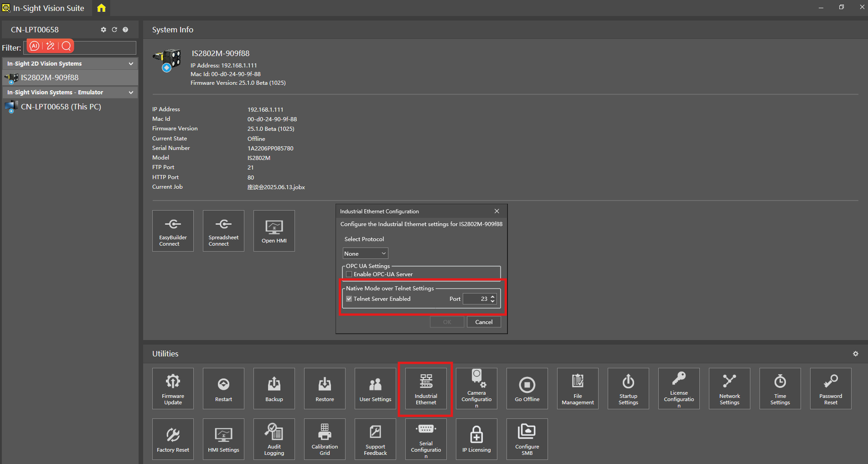Viewport: 868px width, 464px height.
Task: Click the Restart utility icon
Action: pyautogui.click(x=223, y=388)
